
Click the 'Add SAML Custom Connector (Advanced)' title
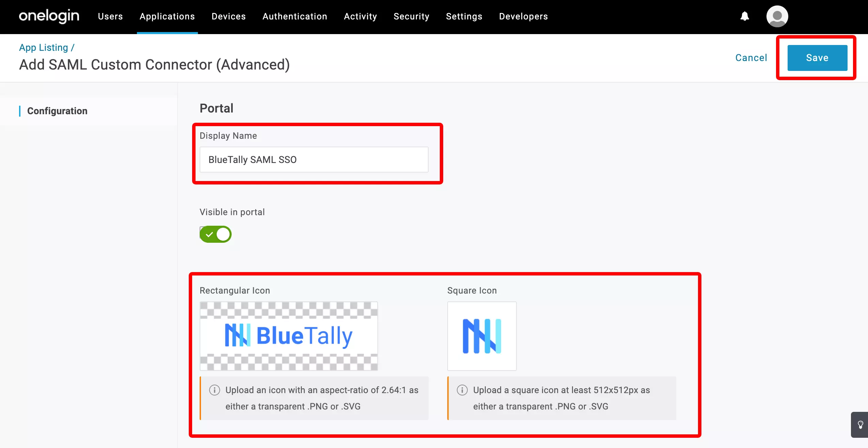point(154,64)
